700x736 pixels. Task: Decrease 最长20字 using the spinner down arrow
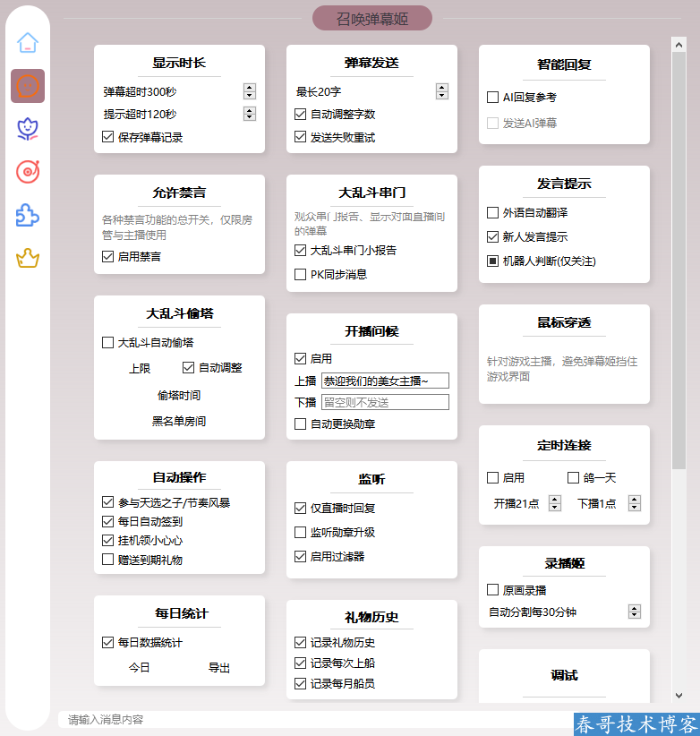pos(442,95)
